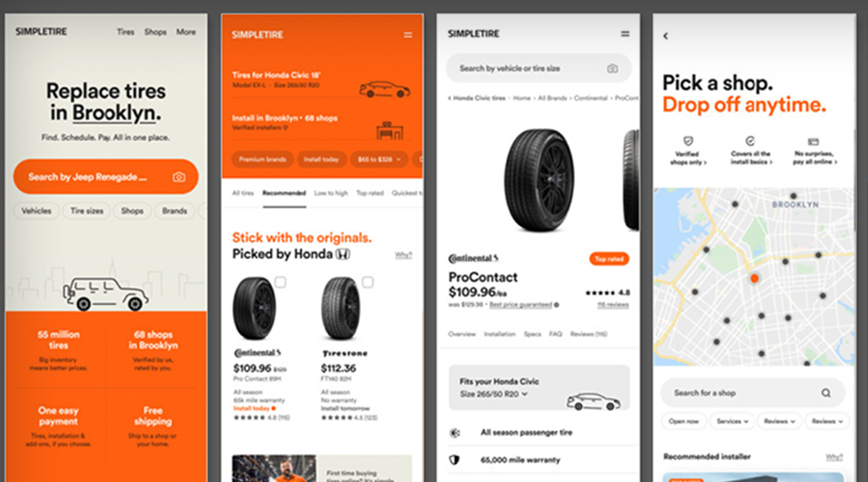Select the Premium brands filter pill
The width and height of the screenshot is (868, 482).
(262, 159)
